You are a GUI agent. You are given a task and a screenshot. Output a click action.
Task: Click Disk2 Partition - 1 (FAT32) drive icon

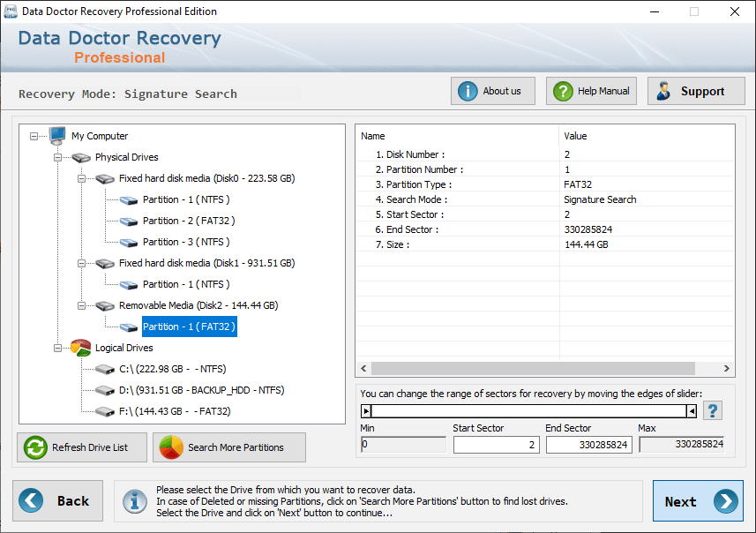(129, 327)
